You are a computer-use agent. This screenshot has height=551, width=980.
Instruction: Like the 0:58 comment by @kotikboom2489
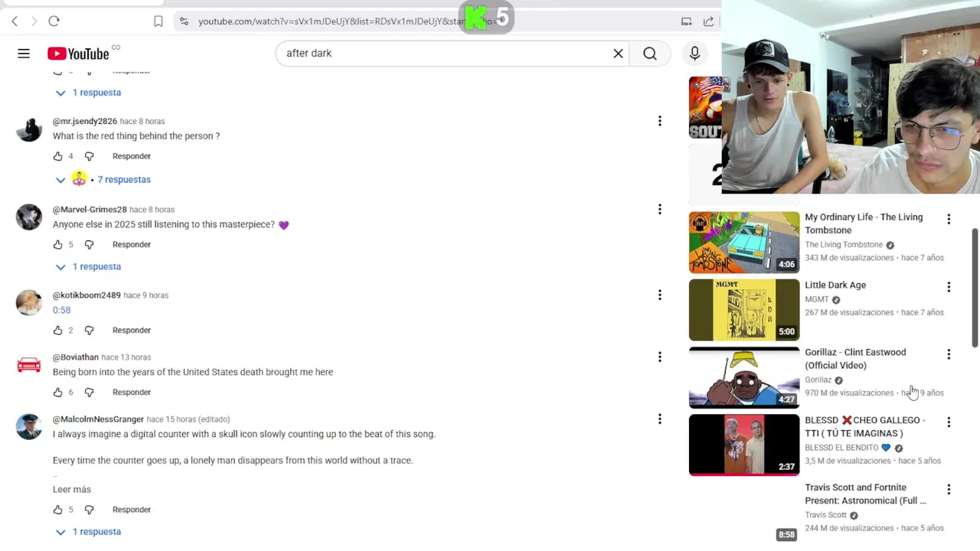tap(58, 331)
